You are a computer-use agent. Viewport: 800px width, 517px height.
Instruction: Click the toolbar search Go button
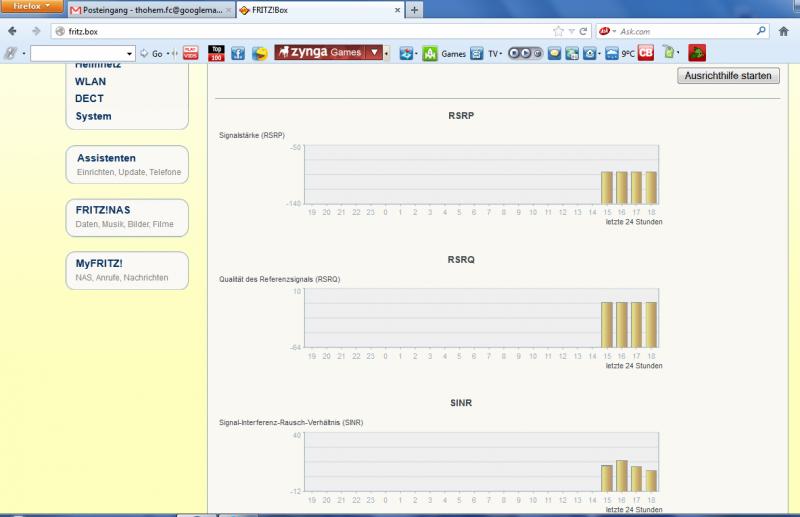152,54
